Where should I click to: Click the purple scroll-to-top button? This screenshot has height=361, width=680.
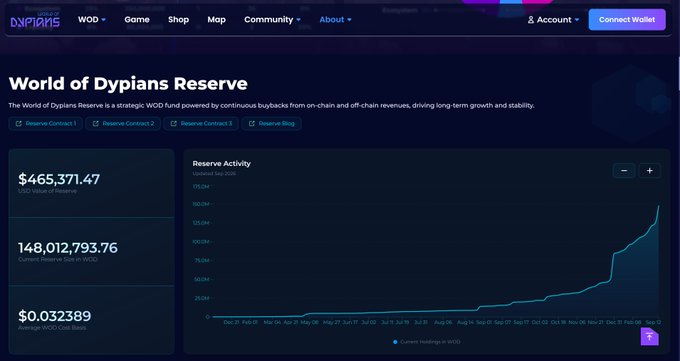pos(650,336)
